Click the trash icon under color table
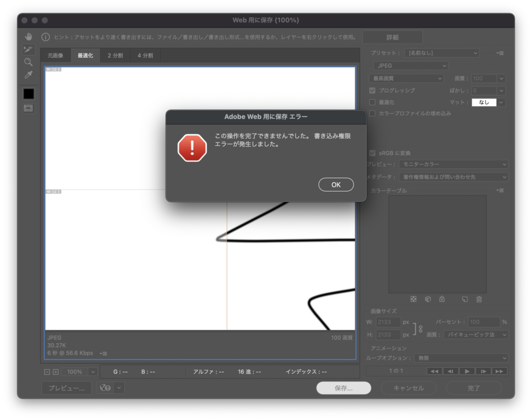The width and height of the screenshot is (532, 420). tap(479, 299)
